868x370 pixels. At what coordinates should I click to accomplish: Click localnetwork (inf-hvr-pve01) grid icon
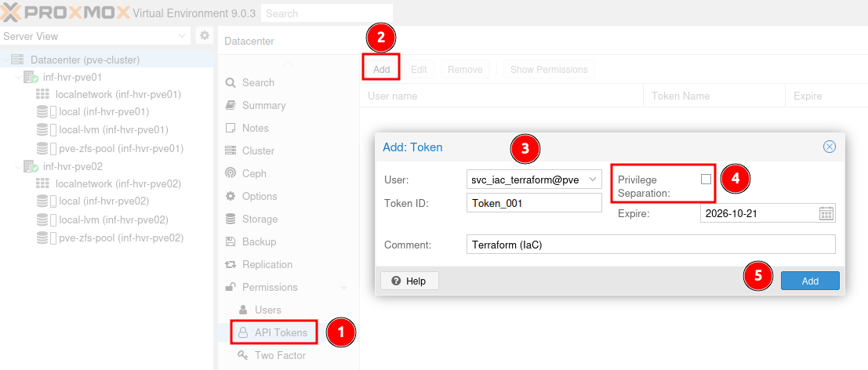pos(42,95)
